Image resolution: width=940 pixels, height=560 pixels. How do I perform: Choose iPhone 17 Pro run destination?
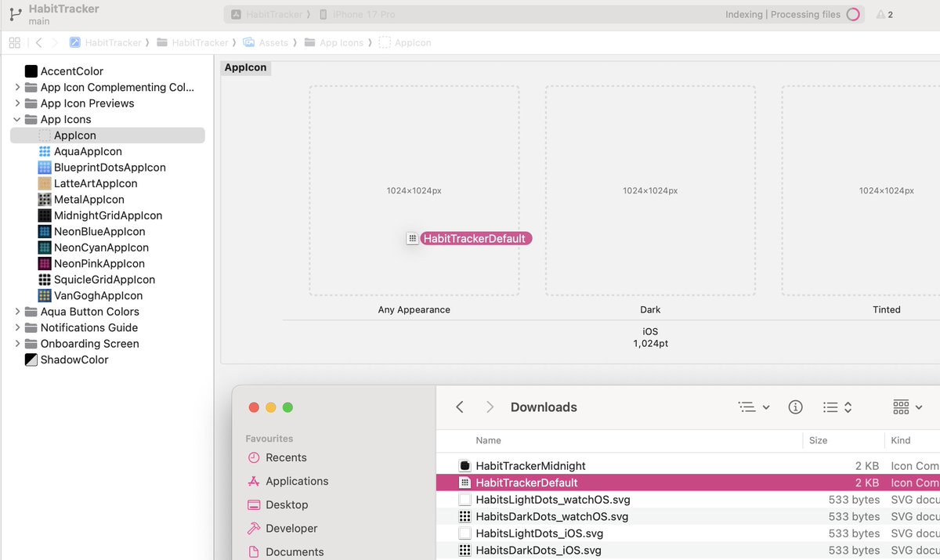point(358,14)
